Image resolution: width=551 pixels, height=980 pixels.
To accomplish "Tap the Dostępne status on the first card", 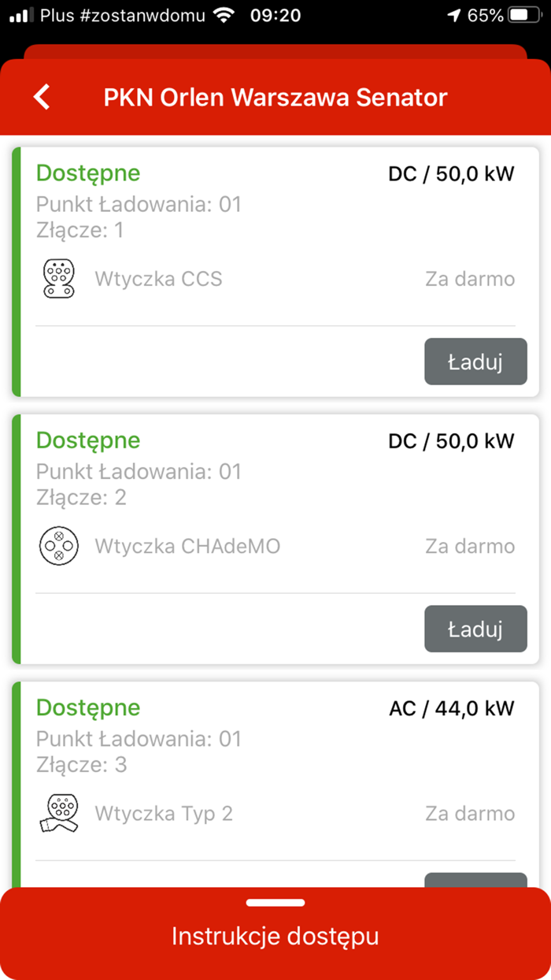I will pos(87,173).
